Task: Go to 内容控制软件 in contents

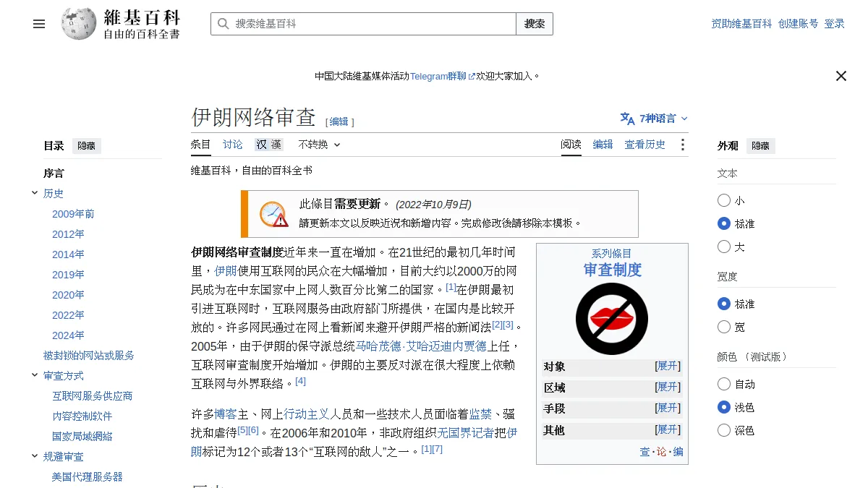Action: pos(82,416)
